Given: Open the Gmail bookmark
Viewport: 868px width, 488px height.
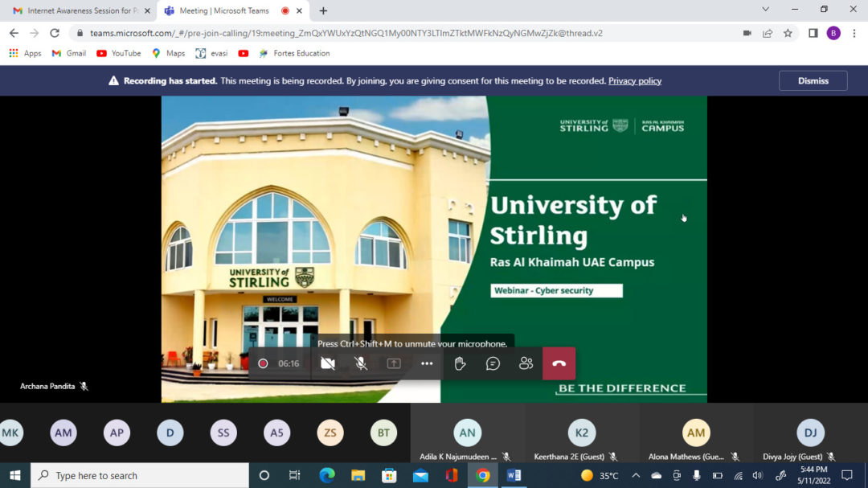Looking at the screenshot, I should tap(68, 53).
